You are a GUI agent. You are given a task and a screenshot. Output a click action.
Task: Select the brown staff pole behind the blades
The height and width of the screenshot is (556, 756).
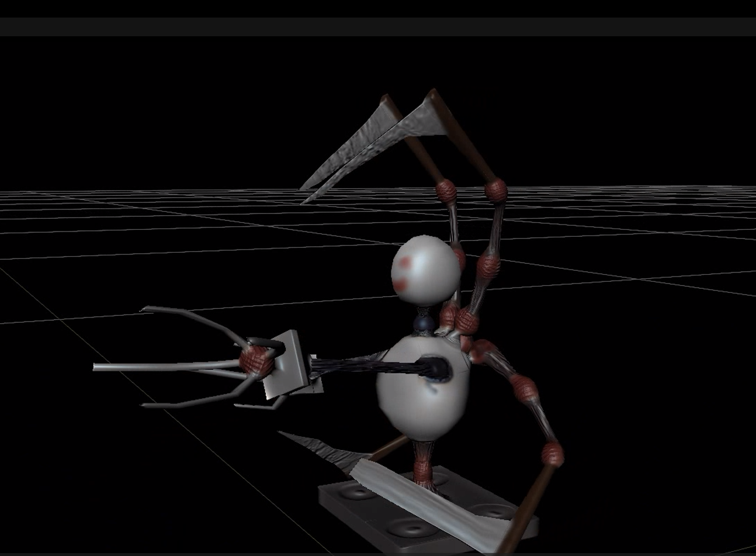462,146
